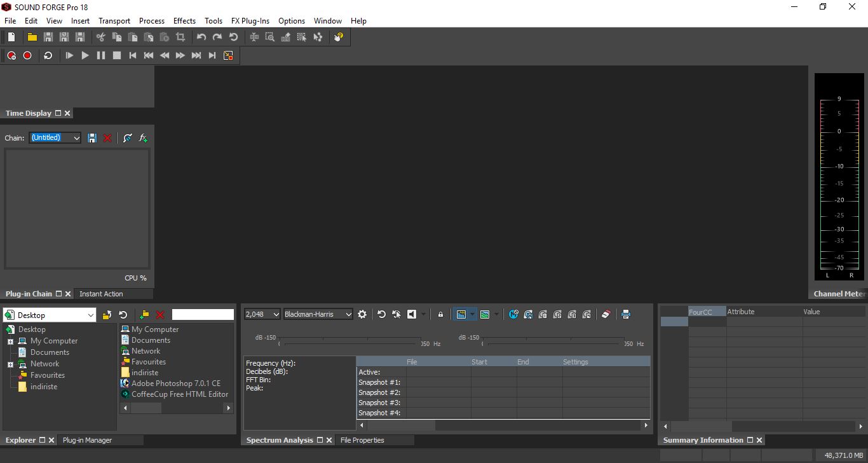The width and height of the screenshot is (868, 463).
Task: Expand My Computer tree node
Action: (10, 342)
